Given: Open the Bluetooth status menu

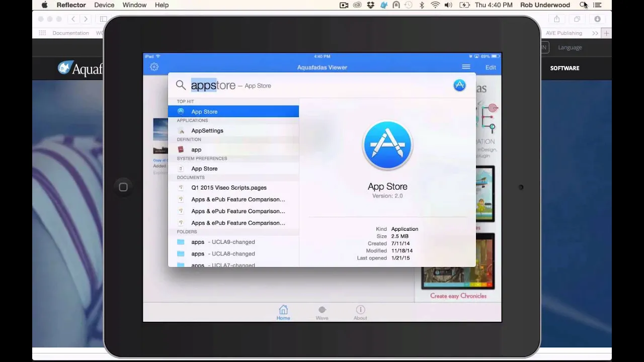Looking at the screenshot, I should pyautogui.click(x=422, y=5).
